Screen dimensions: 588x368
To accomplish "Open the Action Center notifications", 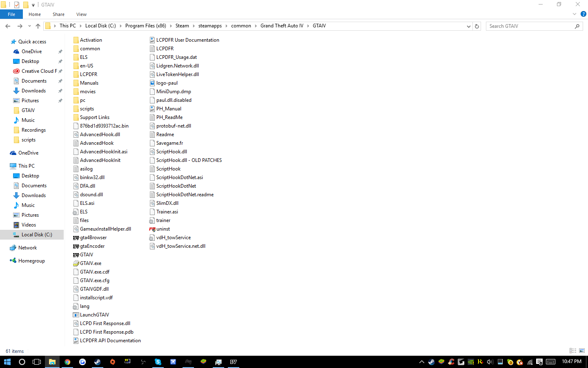I will [539, 362].
